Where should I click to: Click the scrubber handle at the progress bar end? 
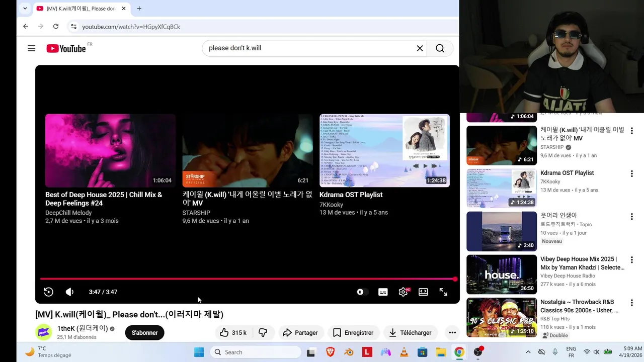coord(455,279)
